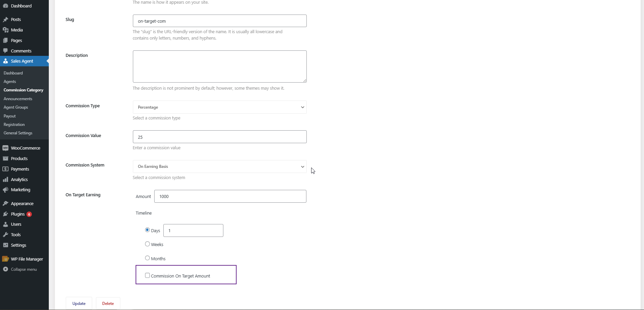Open General Settings under Sales Agent
The height and width of the screenshot is (310, 644).
(x=18, y=133)
